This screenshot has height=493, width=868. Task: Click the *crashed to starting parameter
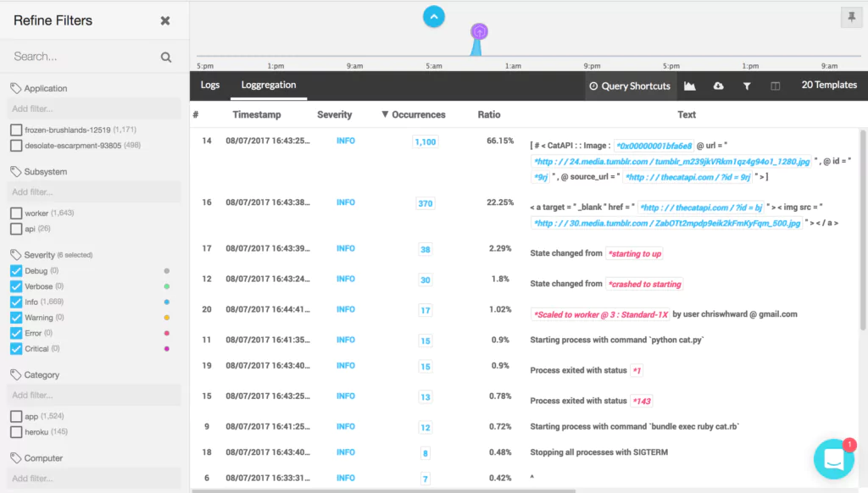click(x=644, y=285)
